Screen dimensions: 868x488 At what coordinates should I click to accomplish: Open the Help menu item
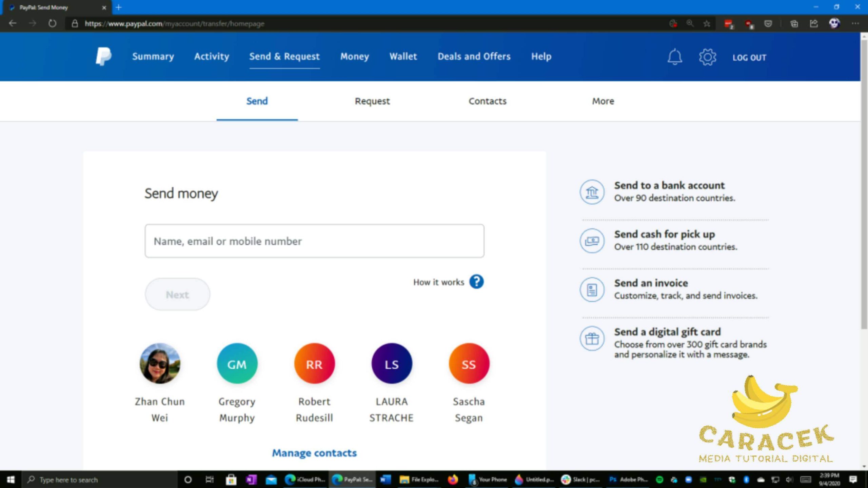(541, 56)
